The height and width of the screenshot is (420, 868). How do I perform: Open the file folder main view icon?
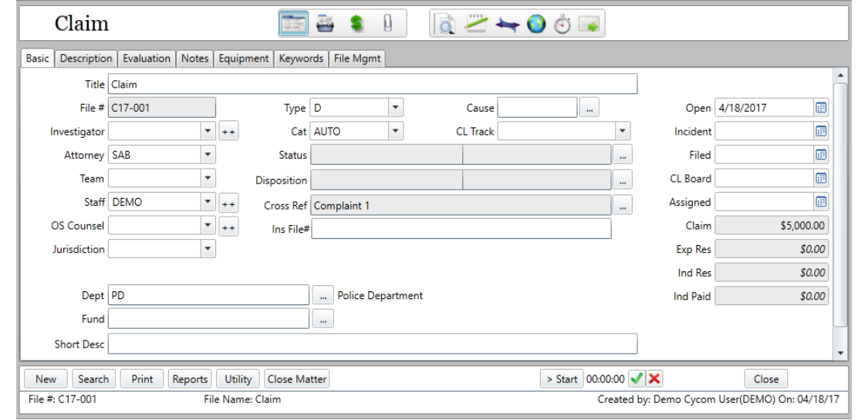(293, 24)
